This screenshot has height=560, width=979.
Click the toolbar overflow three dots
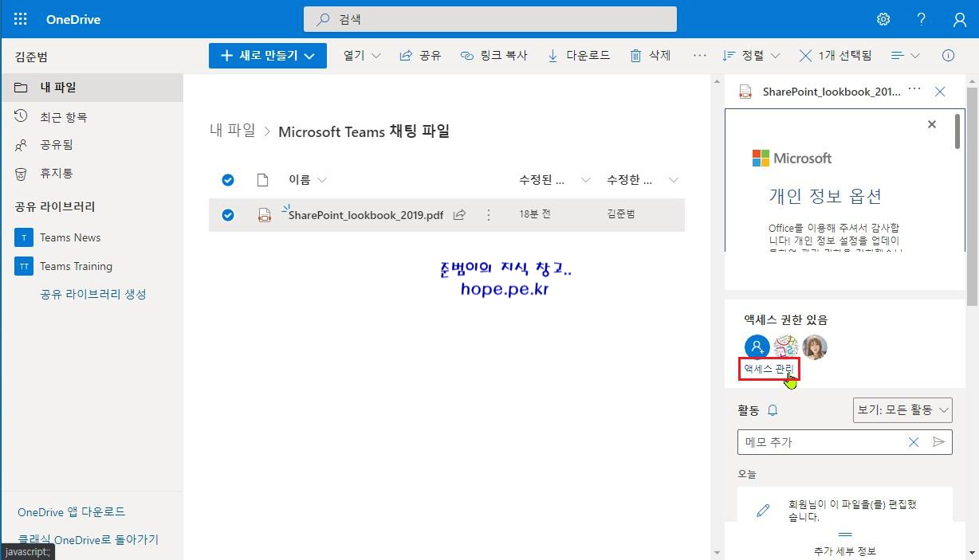(700, 56)
